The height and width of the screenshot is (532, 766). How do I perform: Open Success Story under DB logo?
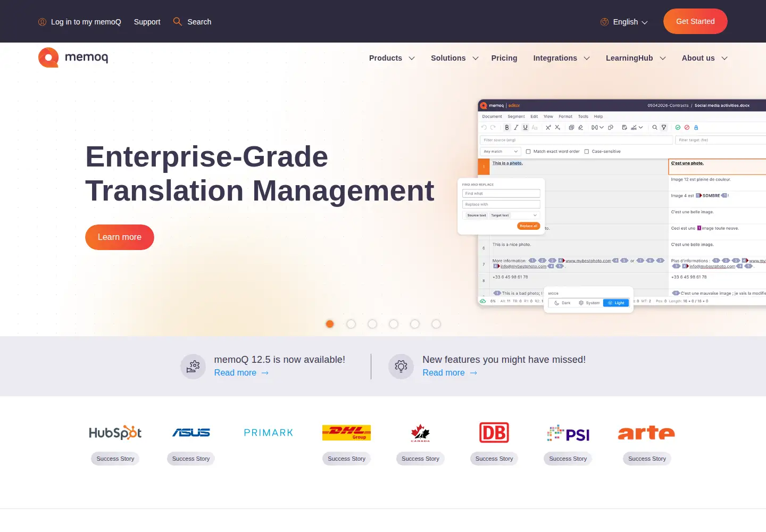494,459
